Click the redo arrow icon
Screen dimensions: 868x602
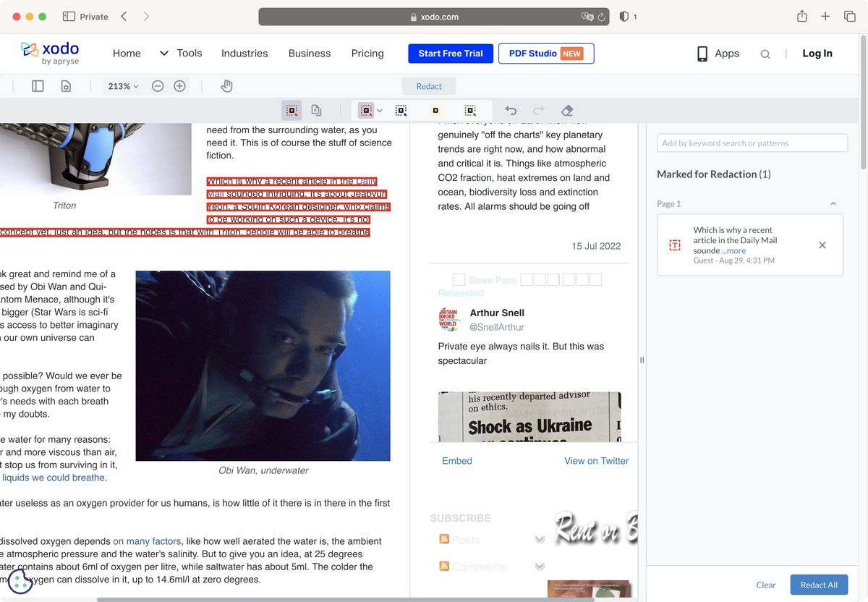point(538,110)
